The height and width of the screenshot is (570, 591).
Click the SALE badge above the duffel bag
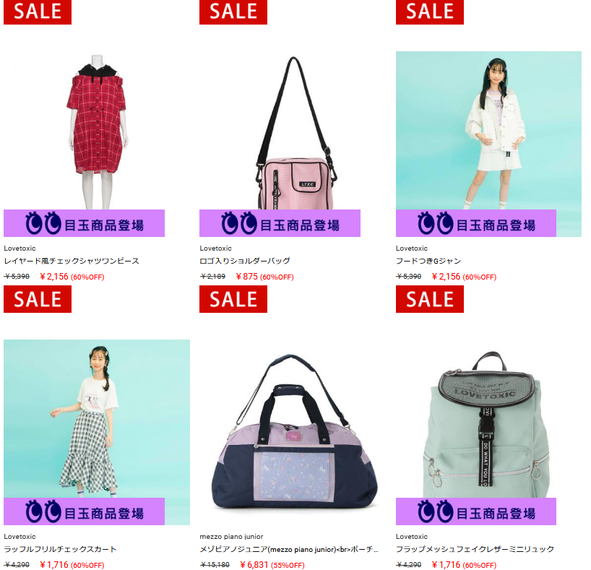(233, 299)
